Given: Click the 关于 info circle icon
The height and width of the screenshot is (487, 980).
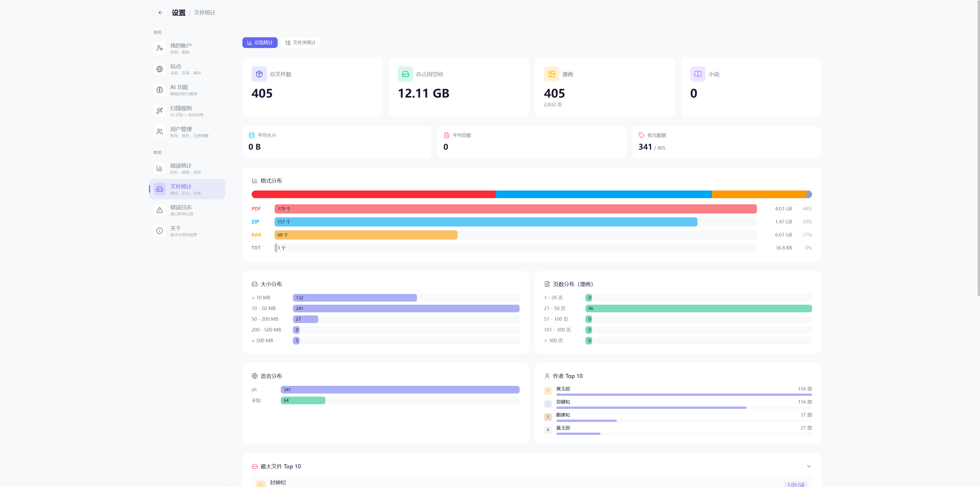Looking at the screenshot, I should (160, 231).
